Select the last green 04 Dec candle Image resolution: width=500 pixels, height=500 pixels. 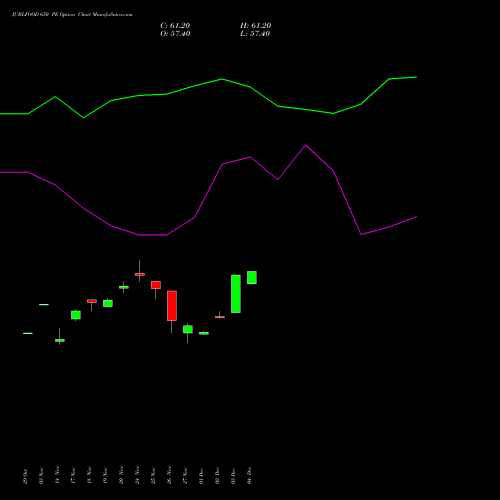252,277
